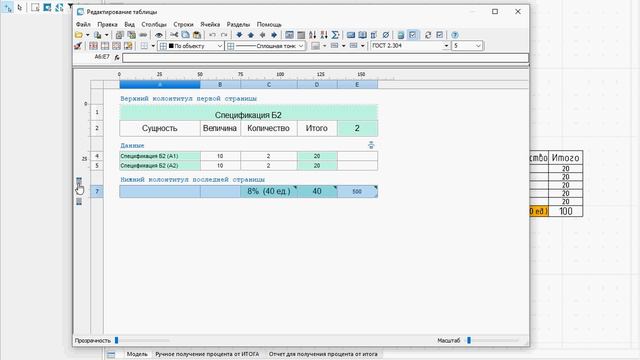The height and width of the screenshot is (360, 640).
Task: Click the '8% (40 ед.)' footer cell
Action: (x=269, y=191)
